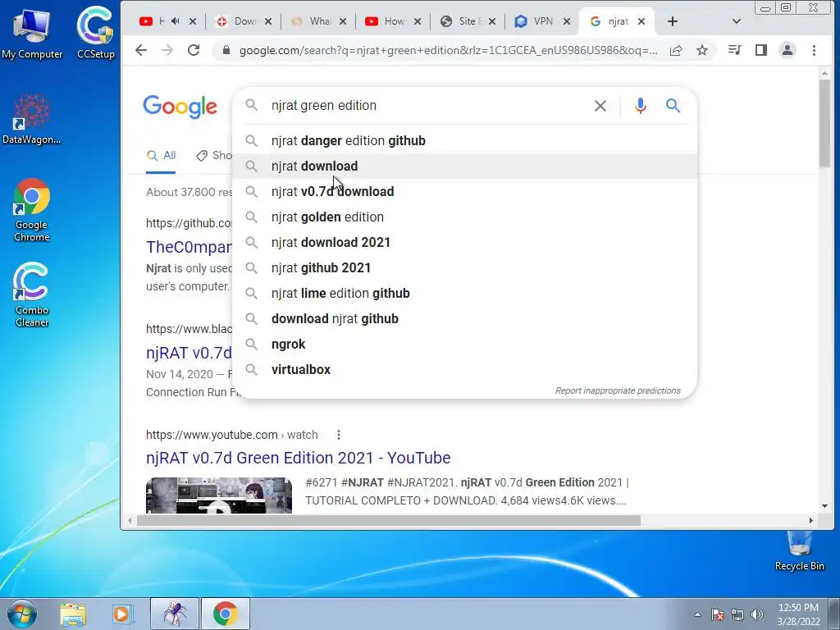This screenshot has width=840, height=630.
Task: Choose the virtualbox suggestion
Action: (465, 370)
